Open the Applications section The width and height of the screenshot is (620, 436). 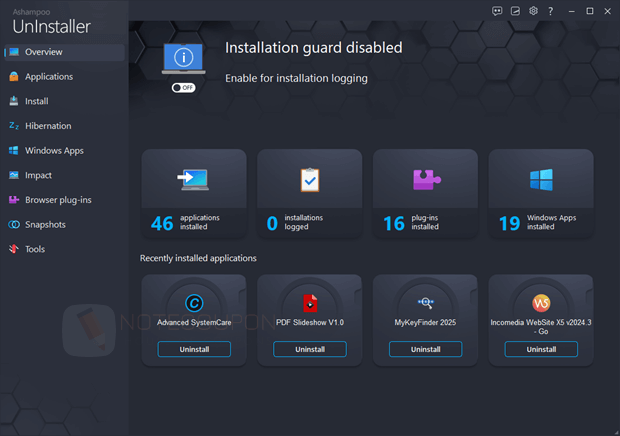tap(64, 77)
